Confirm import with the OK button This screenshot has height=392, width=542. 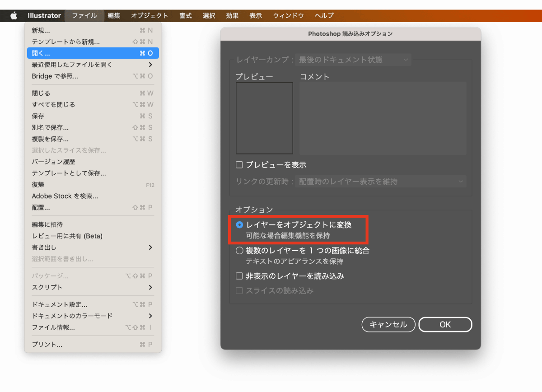tap(445, 324)
